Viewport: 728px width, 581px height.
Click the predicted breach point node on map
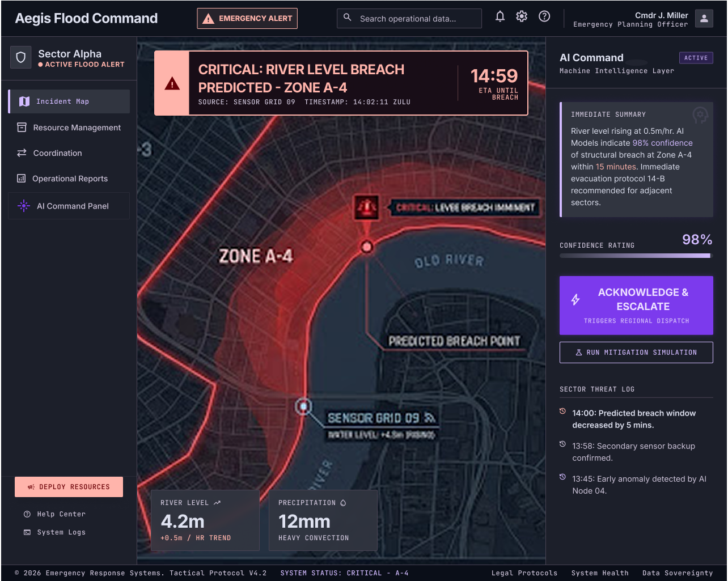click(367, 247)
